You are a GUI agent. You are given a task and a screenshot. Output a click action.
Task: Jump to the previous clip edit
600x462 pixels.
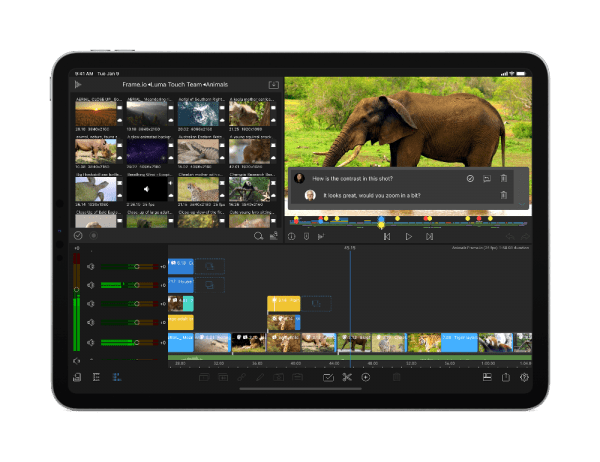387,237
